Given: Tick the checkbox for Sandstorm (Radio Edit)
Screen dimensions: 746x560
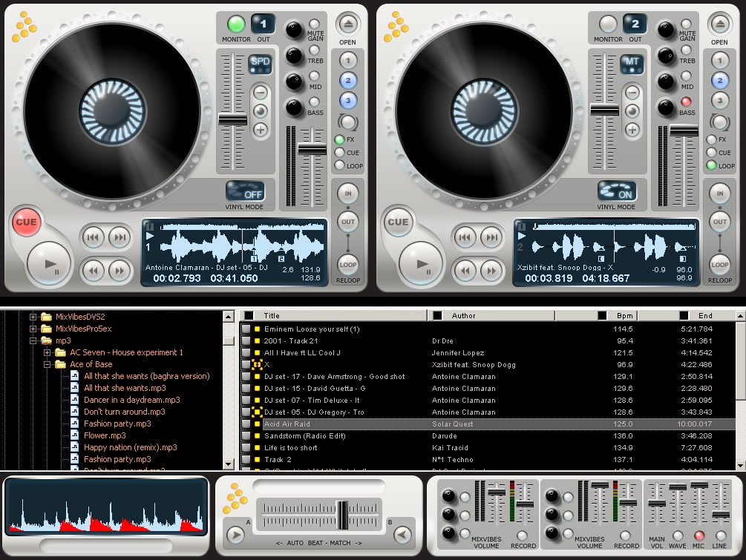Looking at the screenshot, I should [x=246, y=436].
